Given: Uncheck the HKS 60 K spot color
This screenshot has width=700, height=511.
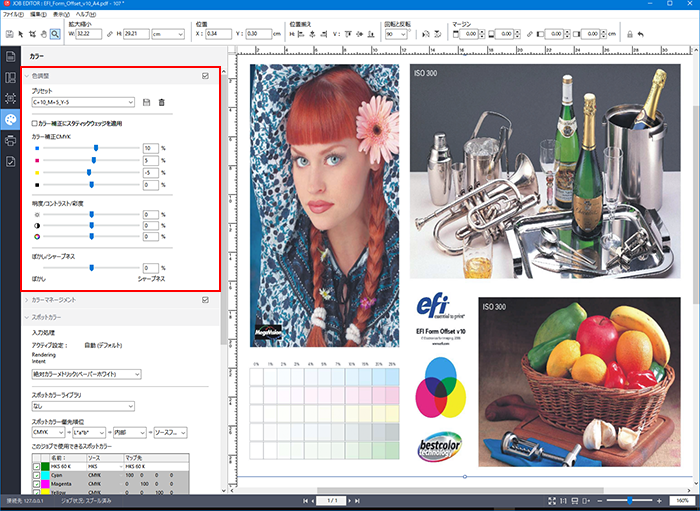Looking at the screenshot, I should [37, 467].
